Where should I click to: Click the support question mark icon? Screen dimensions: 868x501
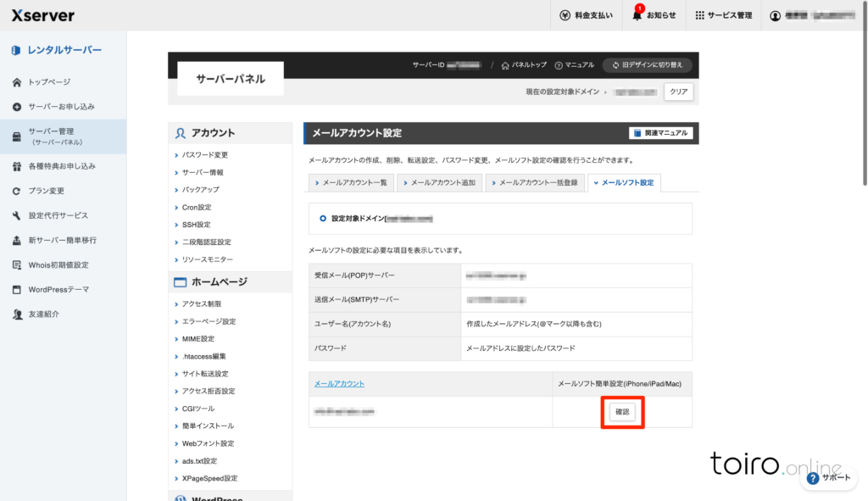click(813, 478)
